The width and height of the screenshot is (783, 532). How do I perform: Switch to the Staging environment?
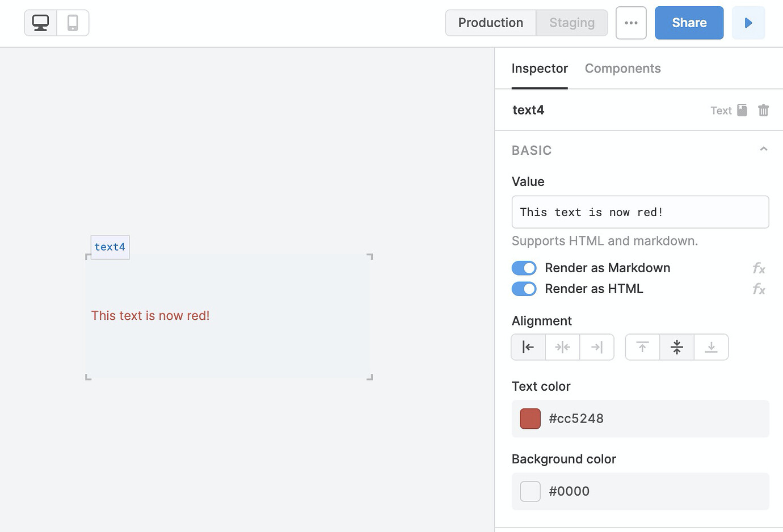[x=571, y=23]
